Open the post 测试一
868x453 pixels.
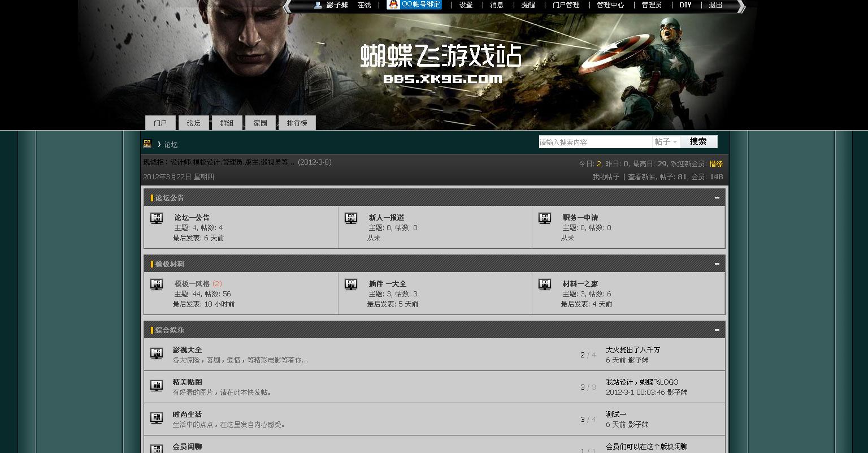pos(616,415)
